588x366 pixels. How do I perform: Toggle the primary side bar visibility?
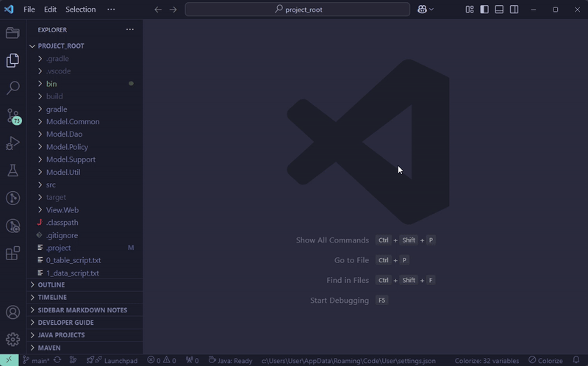click(x=484, y=10)
